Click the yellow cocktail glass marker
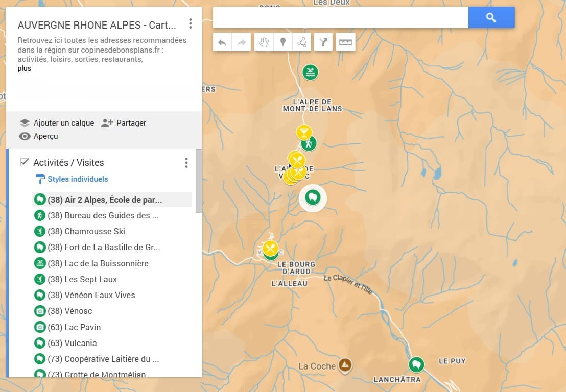Image resolution: width=566 pixels, height=392 pixels. pyautogui.click(x=304, y=132)
